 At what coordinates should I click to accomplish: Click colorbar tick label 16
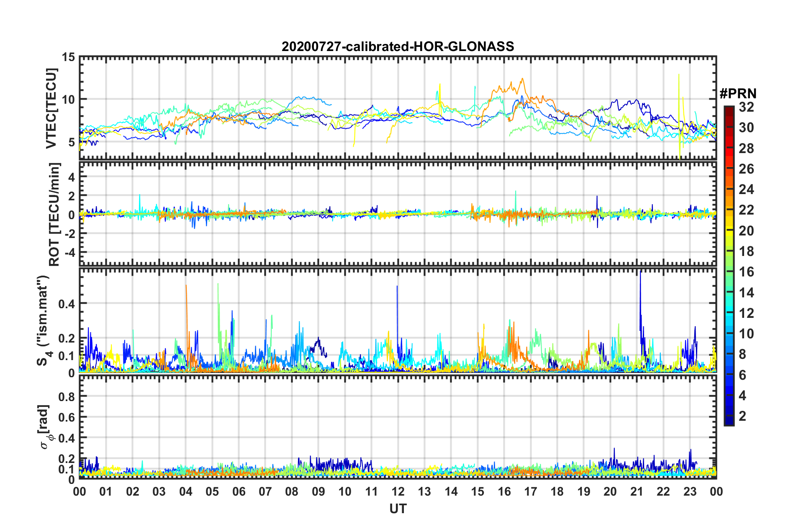click(746, 272)
